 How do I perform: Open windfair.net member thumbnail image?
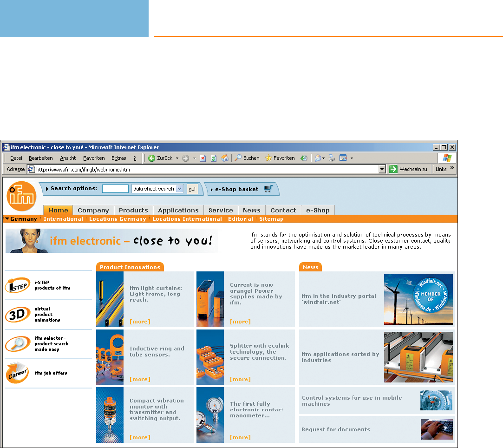[x=418, y=299]
